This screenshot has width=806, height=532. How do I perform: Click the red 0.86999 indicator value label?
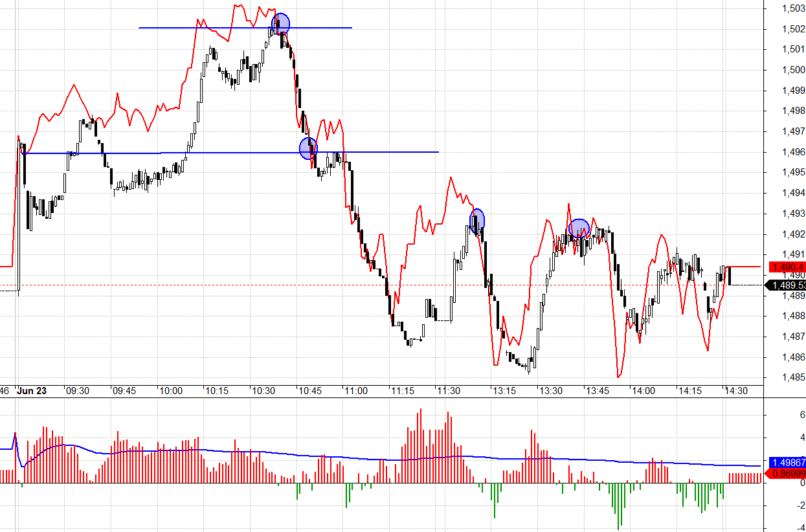787,474
